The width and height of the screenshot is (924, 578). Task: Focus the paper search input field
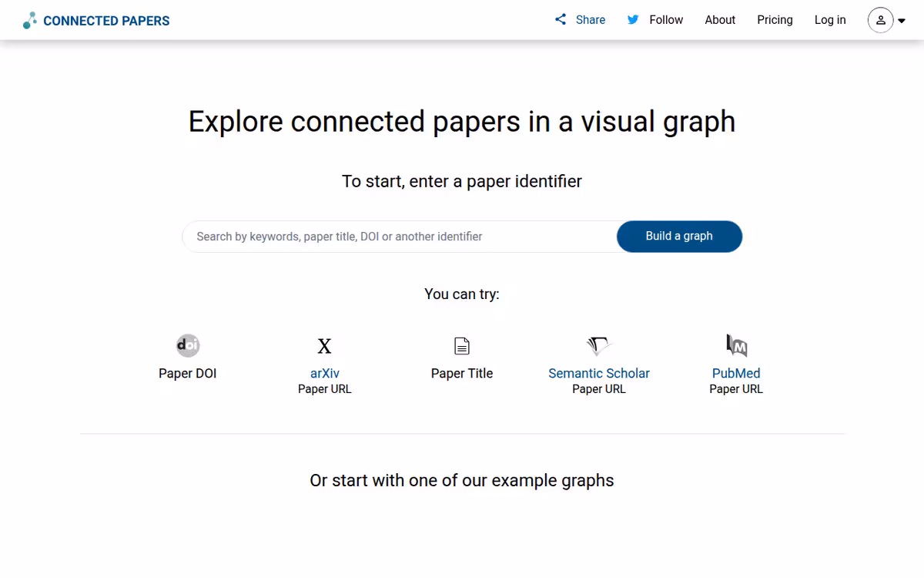[400, 237]
